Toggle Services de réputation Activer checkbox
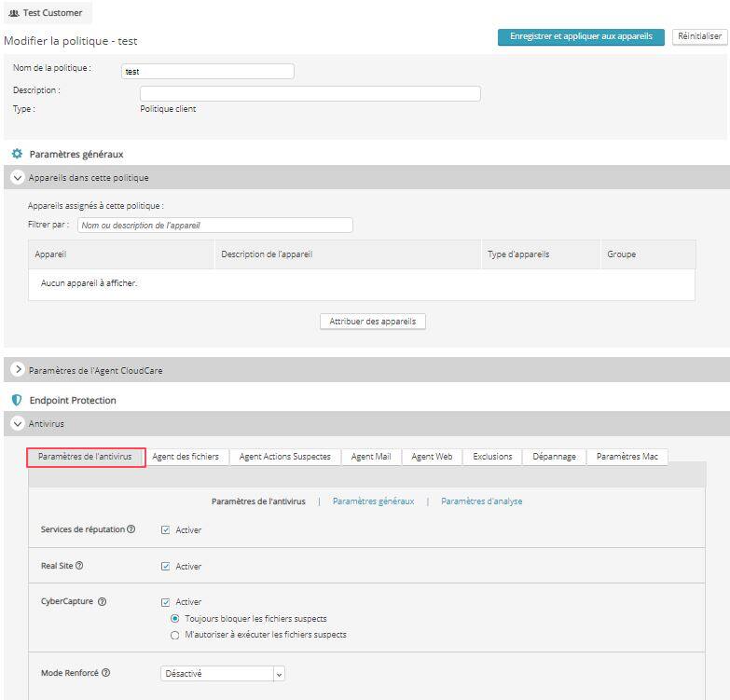The height and width of the screenshot is (700, 730). 166,530
